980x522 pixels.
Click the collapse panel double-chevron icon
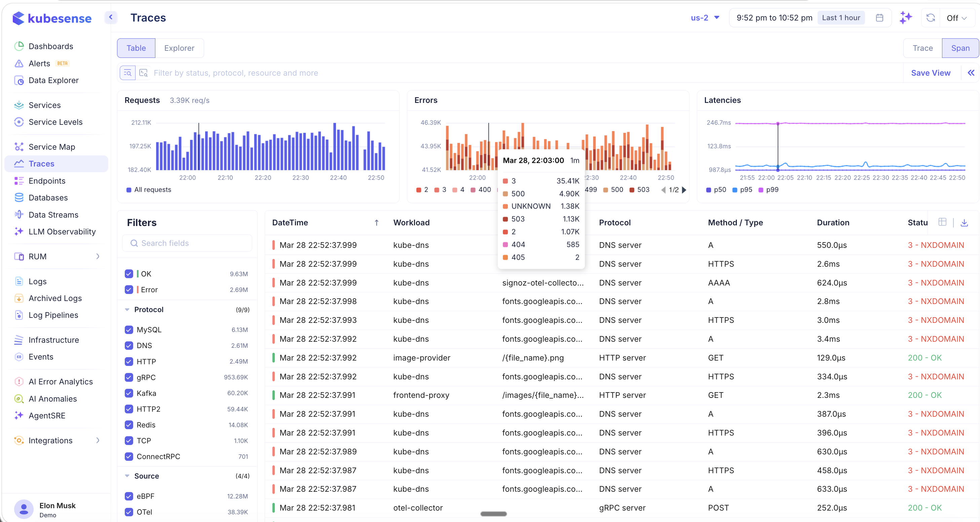coord(971,73)
